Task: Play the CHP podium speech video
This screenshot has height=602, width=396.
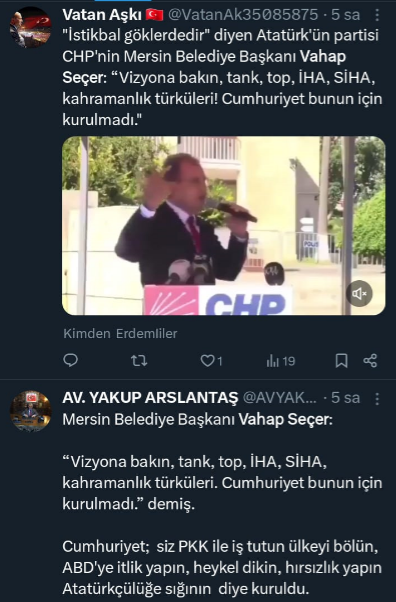Action: (224, 226)
